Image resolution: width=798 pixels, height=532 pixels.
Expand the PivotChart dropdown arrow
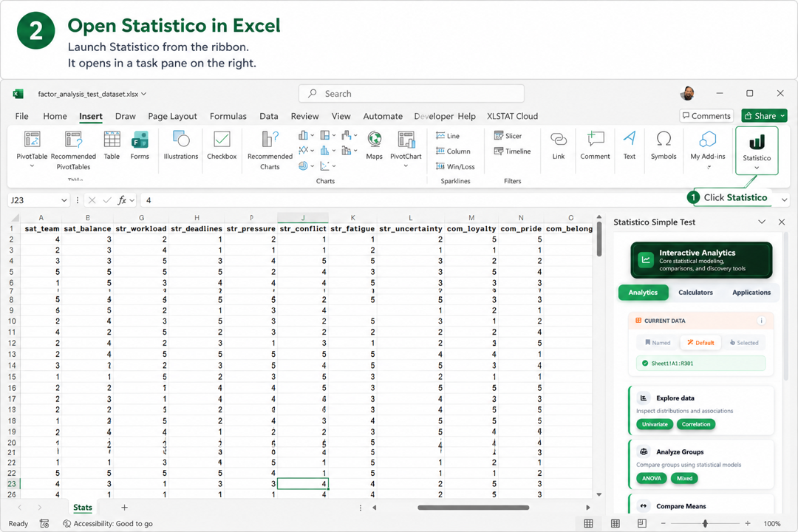[x=406, y=166]
